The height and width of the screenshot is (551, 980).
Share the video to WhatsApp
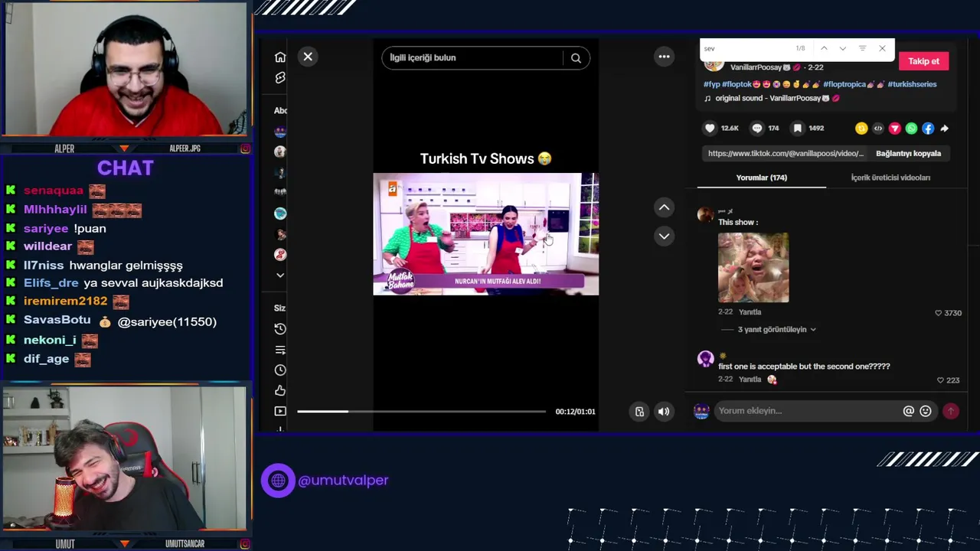pos(911,129)
